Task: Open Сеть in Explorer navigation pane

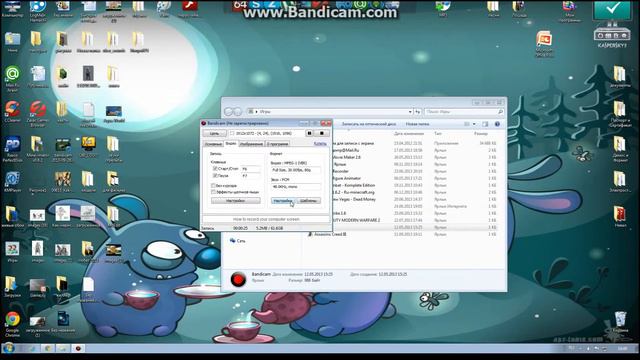Action: coord(238,241)
